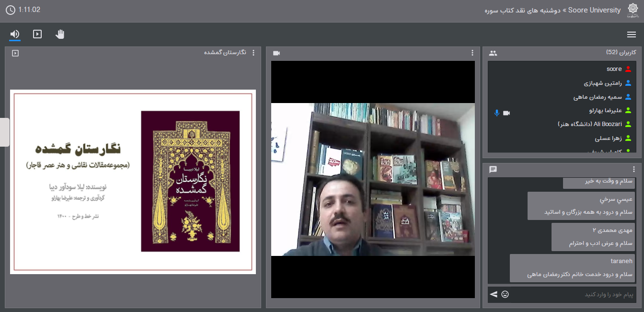Click the presenter webcam video
Viewport: 644px width, 312px height.
(373, 179)
